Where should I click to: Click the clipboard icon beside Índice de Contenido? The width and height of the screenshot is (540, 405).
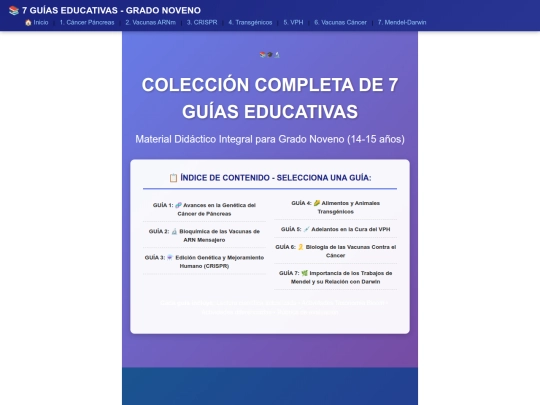tap(173, 178)
